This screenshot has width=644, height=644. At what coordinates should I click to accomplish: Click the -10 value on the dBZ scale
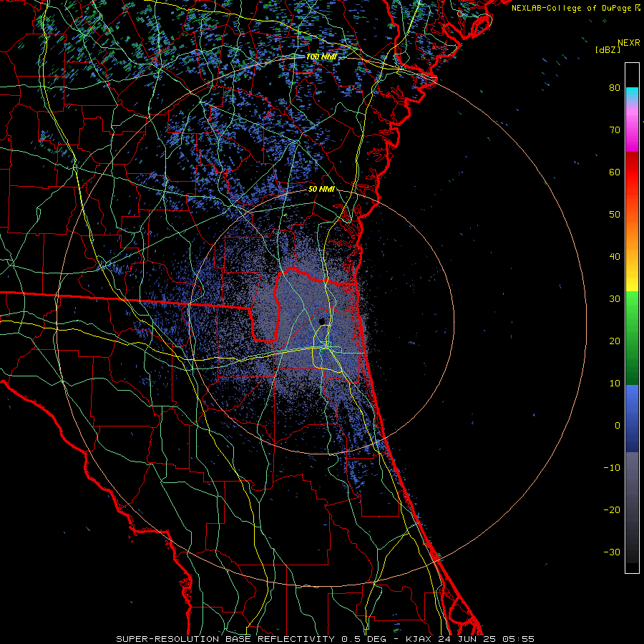pyautogui.click(x=612, y=467)
